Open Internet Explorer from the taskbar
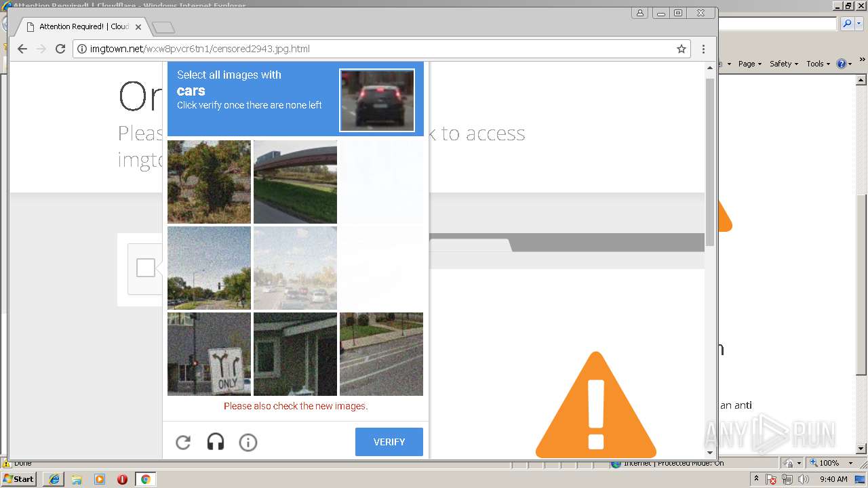This screenshot has height=488, width=868. 54,479
